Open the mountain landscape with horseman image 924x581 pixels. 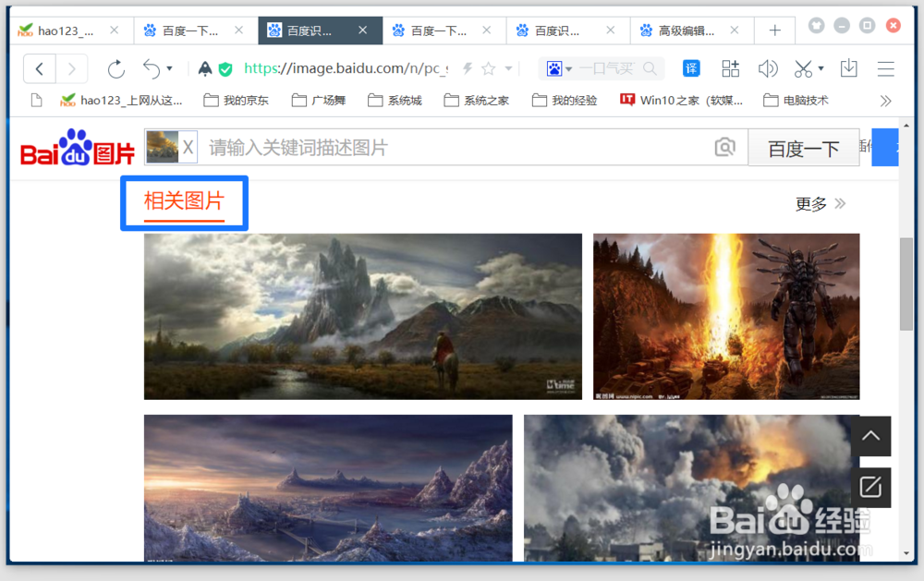point(363,317)
